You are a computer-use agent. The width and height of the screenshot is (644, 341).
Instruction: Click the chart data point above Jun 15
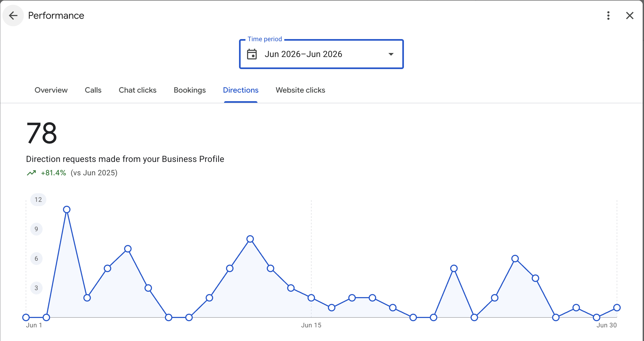(311, 298)
